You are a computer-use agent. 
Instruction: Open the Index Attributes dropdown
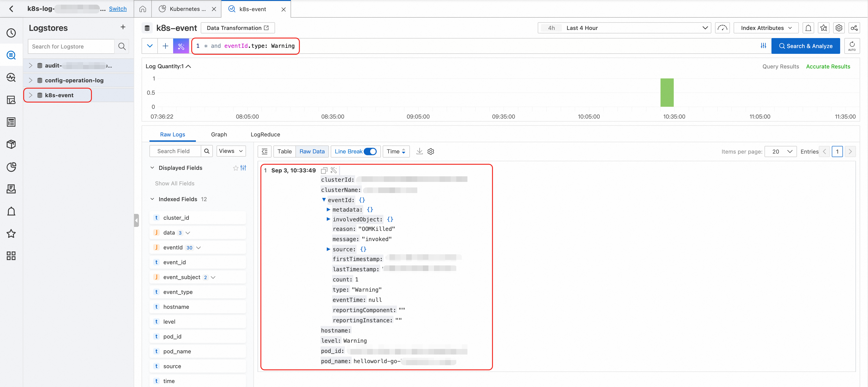766,28
